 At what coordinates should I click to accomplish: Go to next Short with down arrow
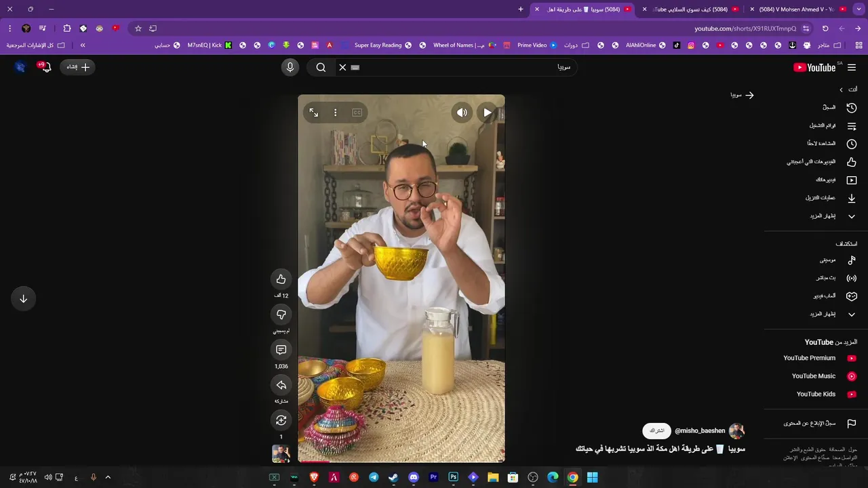pyautogui.click(x=23, y=298)
